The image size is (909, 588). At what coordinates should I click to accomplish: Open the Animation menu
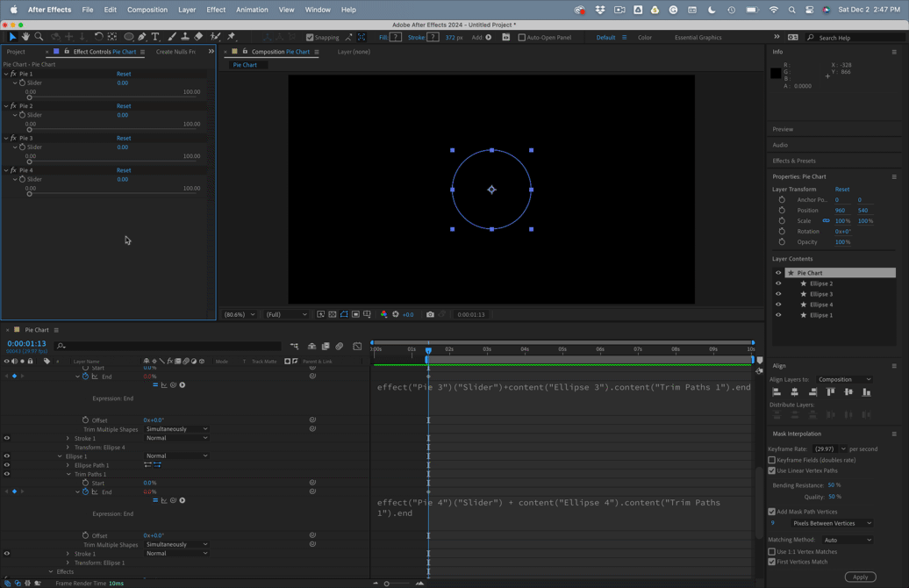coord(252,10)
